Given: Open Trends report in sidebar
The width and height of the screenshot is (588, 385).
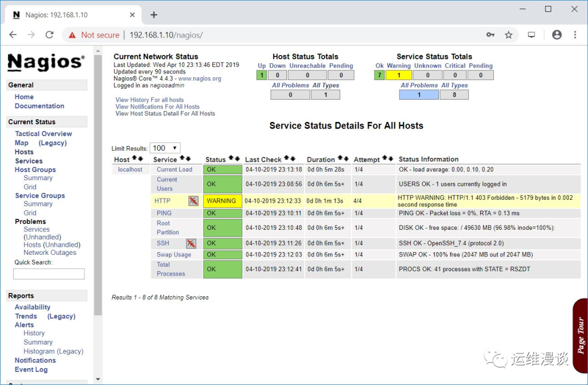Looking at the screenshot, I should coord(26,316).
